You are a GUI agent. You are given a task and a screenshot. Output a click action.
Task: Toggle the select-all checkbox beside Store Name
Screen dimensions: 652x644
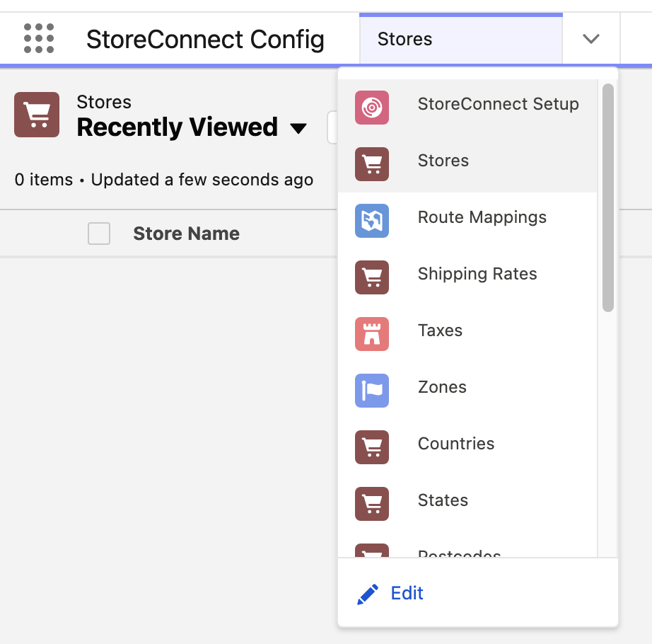click(x=99, y=234)
